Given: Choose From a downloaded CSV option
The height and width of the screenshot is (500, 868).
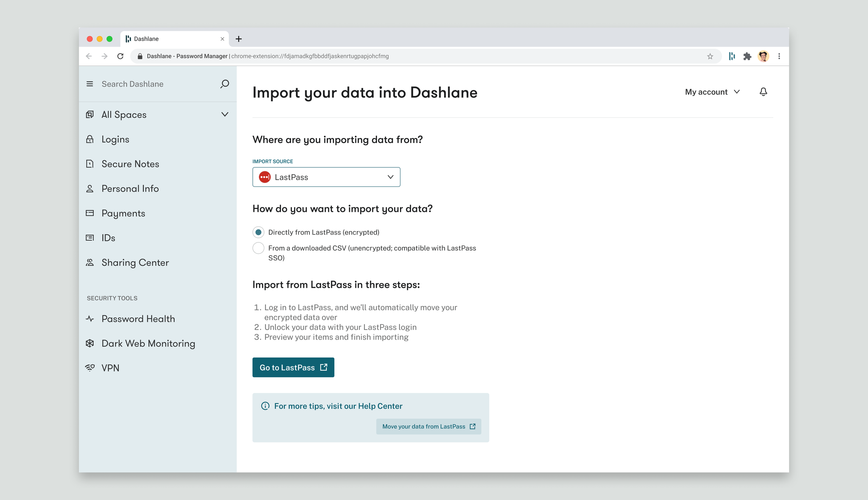Looking at the screenshot, I should click(258, 248).
